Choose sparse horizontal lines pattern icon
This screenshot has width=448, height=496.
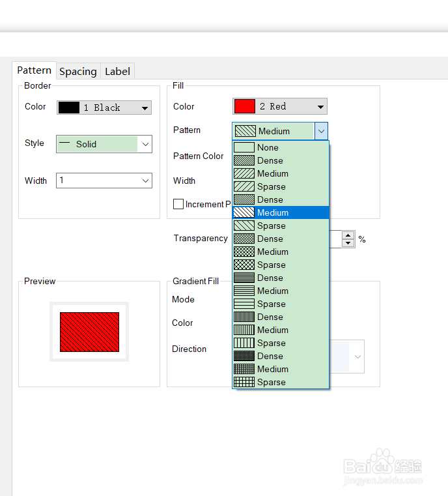[x=244, y=304]
